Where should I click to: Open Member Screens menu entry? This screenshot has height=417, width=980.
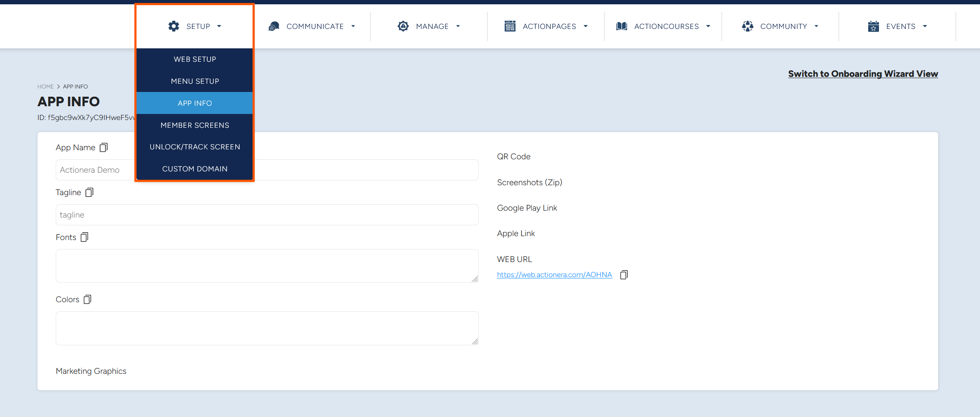point(195,125)
